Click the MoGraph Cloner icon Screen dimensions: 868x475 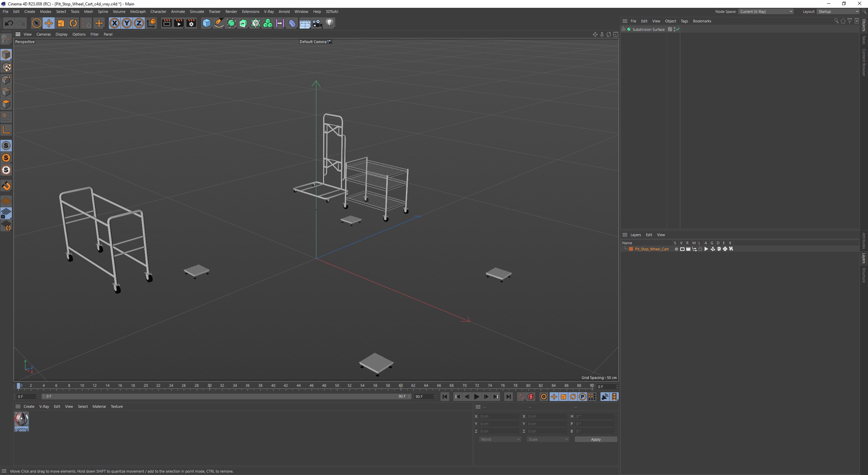268,23
